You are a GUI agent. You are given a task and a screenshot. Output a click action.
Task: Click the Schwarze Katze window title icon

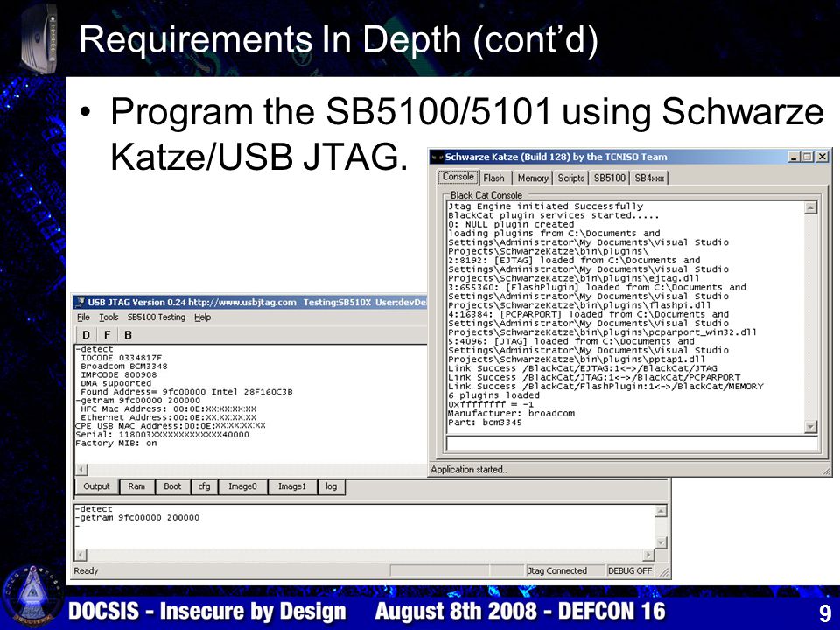point(437,157)
